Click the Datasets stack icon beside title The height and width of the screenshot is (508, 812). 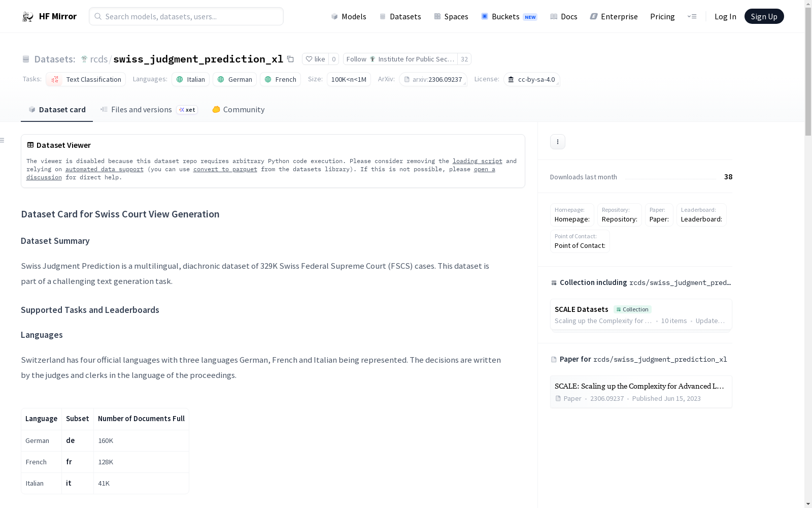coord(26,59)
